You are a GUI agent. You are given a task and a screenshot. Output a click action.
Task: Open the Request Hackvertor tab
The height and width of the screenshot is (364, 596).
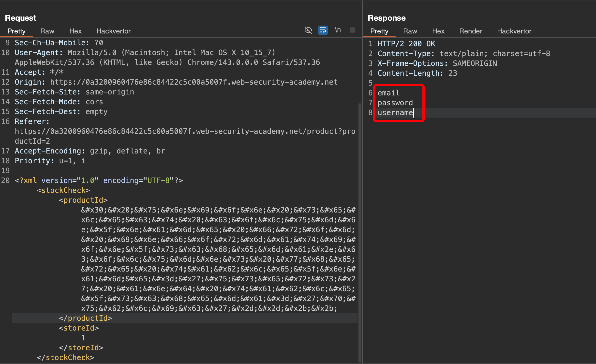click(113, 31)
